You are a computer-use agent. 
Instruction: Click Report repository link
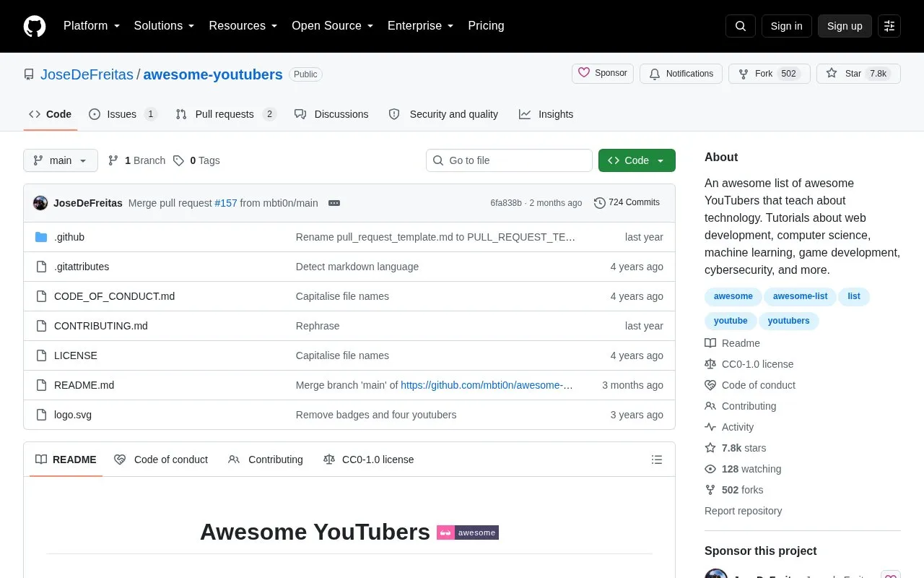pyautogui.click(x=743, y=511)
